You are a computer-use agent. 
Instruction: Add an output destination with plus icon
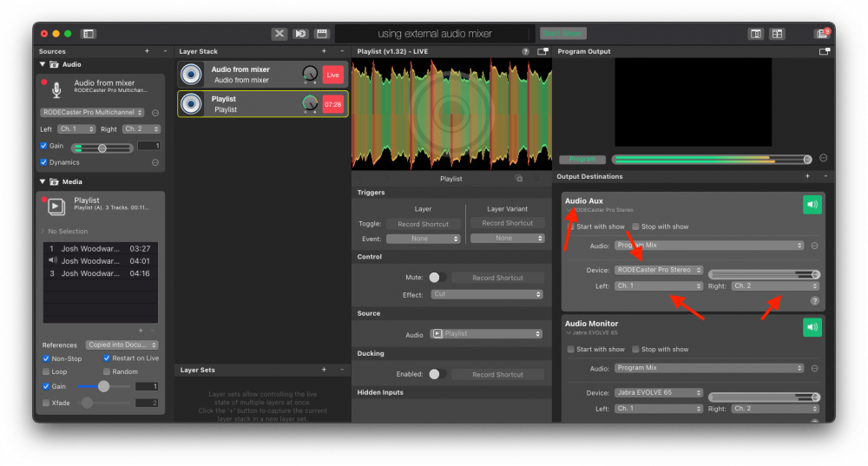[807, 176]
